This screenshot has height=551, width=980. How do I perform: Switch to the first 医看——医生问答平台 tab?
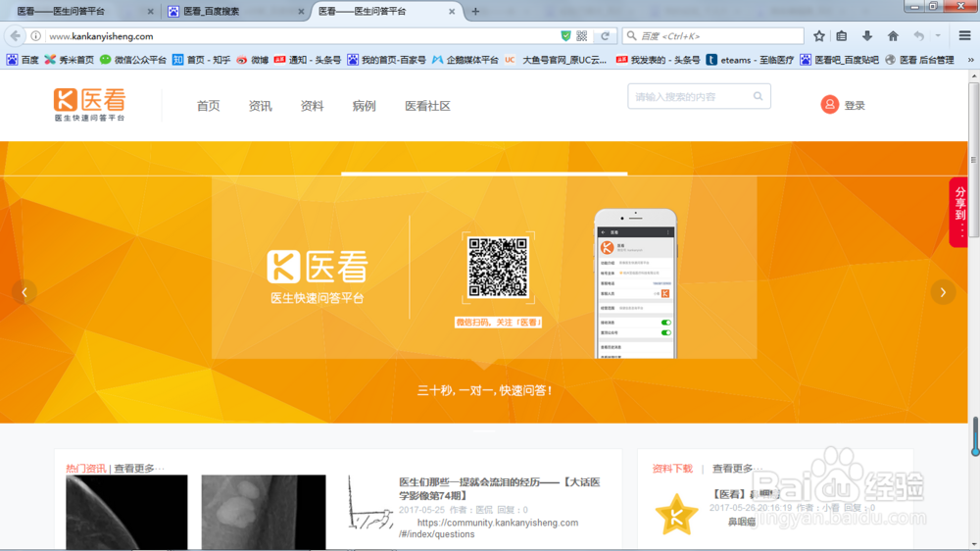click(x=82, y=11)
